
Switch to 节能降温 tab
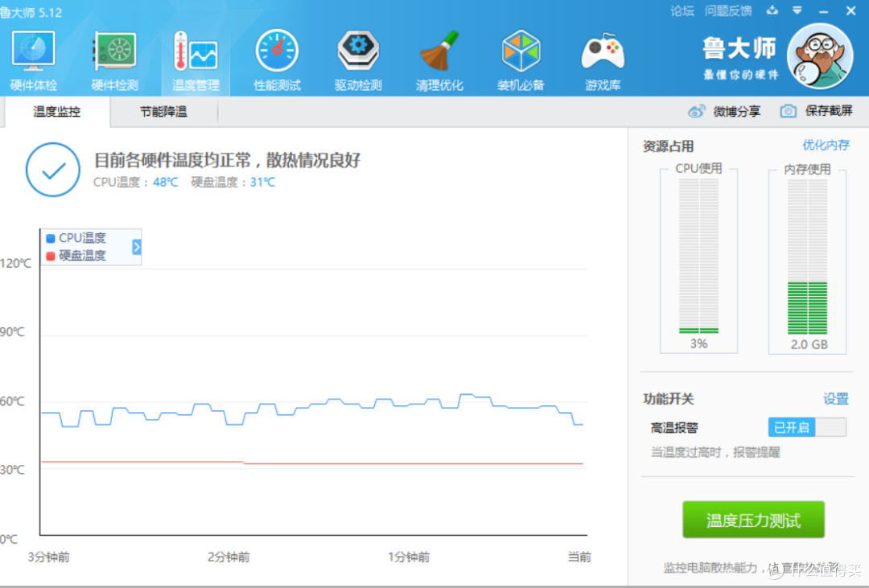coord(163,112)
